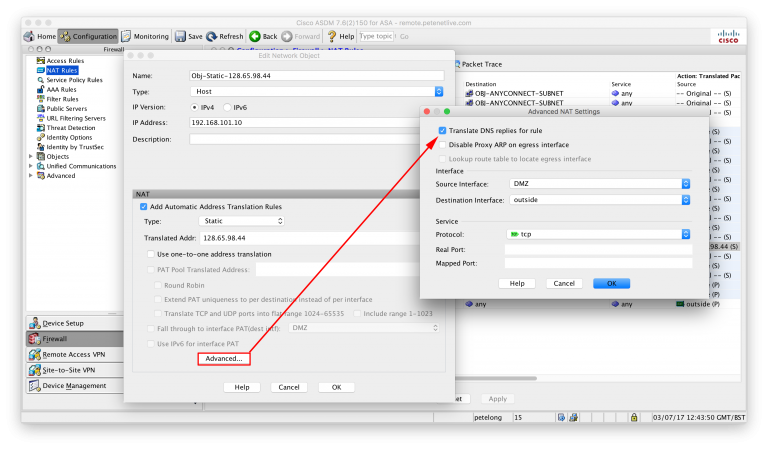Click the Save disk icon in the toolbar

pos(180,36)
